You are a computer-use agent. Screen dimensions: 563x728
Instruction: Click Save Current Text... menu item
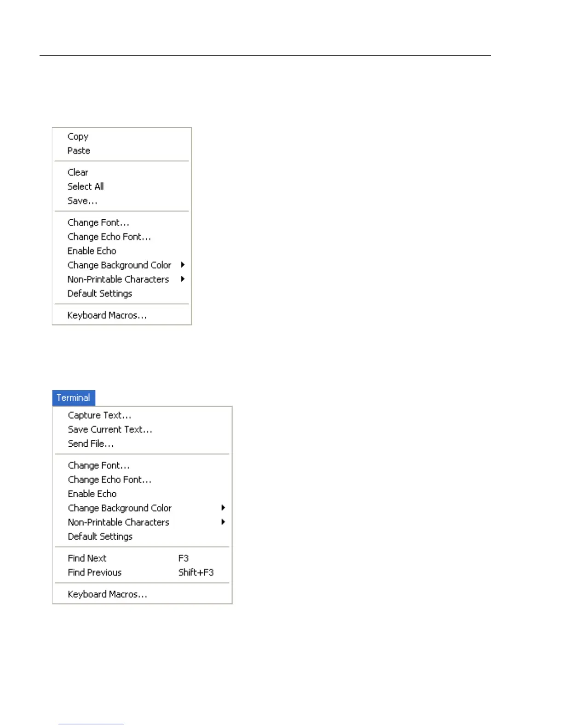click(110, 430)
